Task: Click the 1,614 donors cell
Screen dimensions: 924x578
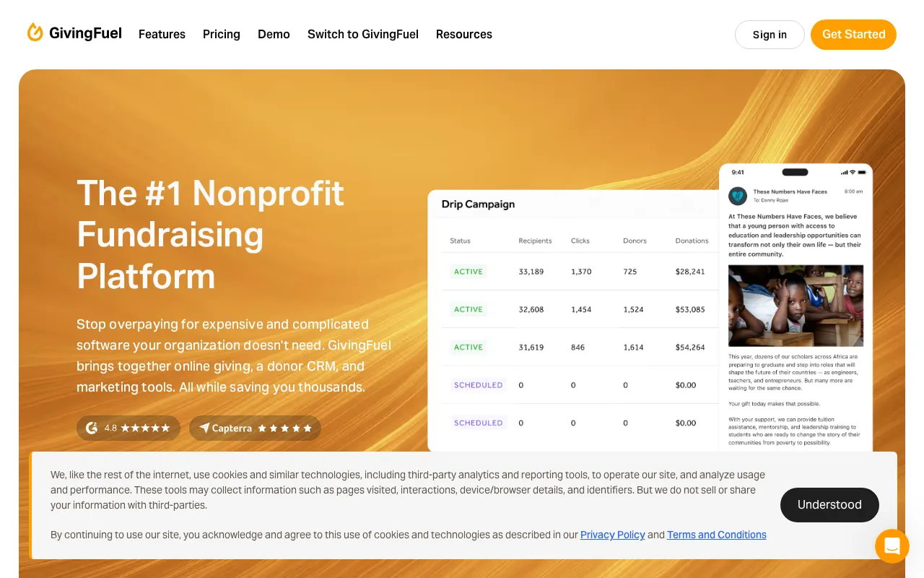Action: [x=634, y=348]
